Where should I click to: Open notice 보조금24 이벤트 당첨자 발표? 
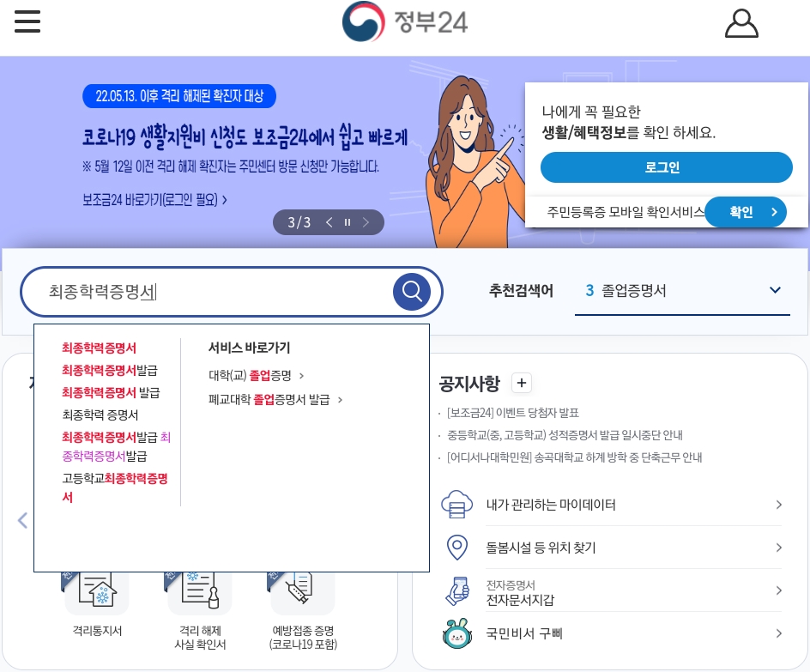(512, 413)
